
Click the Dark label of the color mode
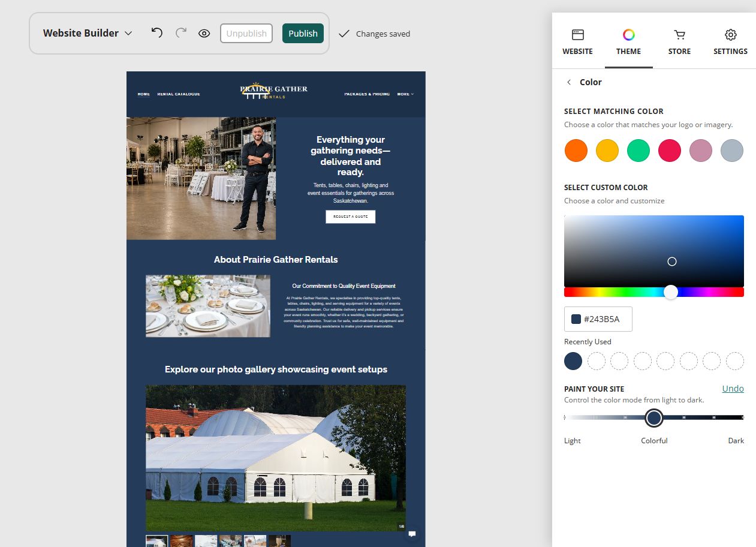pos(736,441)
